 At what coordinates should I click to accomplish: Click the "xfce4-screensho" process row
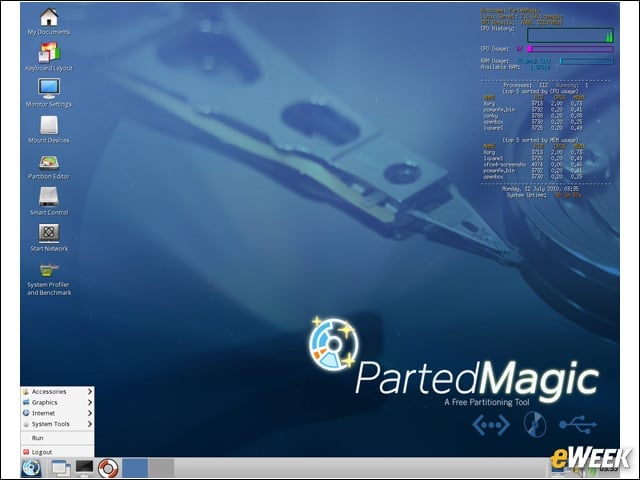[x=533, y=164]
